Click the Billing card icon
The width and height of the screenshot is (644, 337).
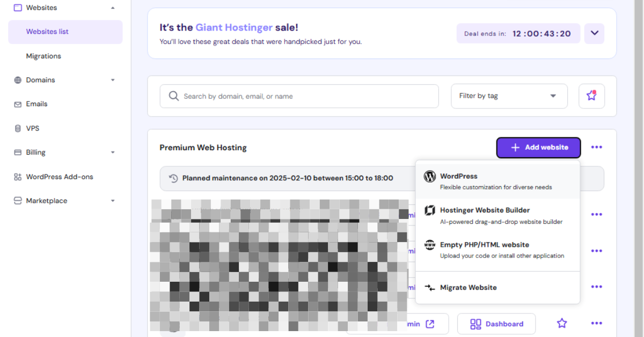coord(18,152)
